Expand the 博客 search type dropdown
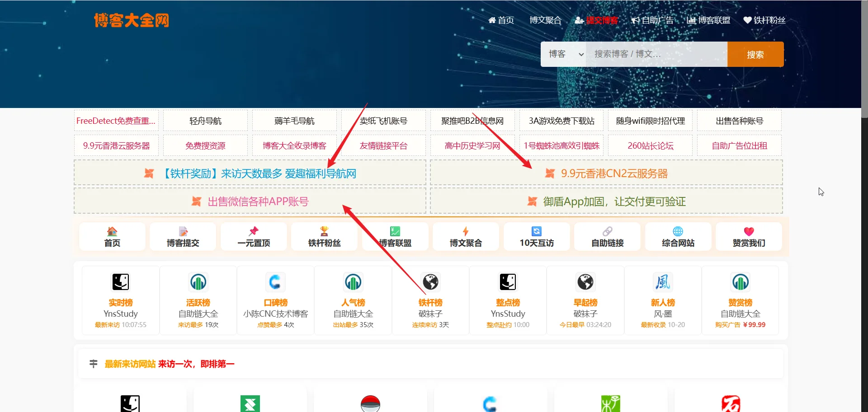 point(564,54)
